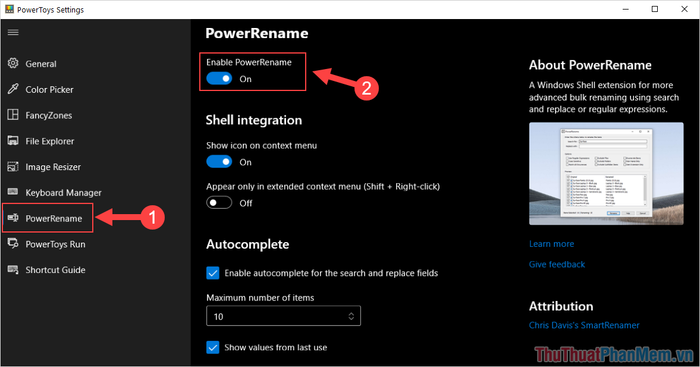The height and width of the screenshot is (367, 700).
Task: Go to Color Picker settings
Action: (x=49, y=90)
